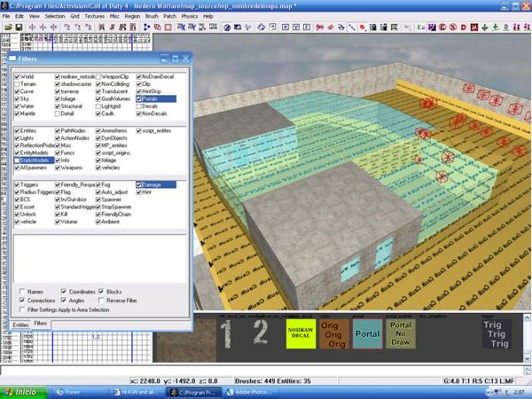
Task: Open the Textures menu
Action: [x=95, y=16]
